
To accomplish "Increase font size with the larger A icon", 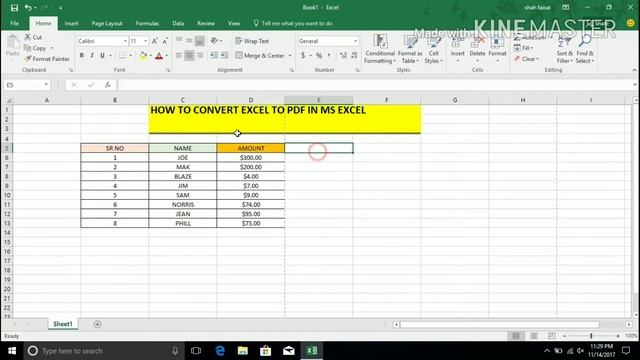I will coord(155,41).
